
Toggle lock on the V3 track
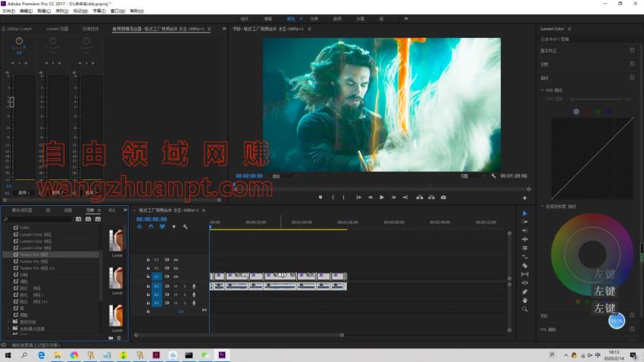click(148, 260)
